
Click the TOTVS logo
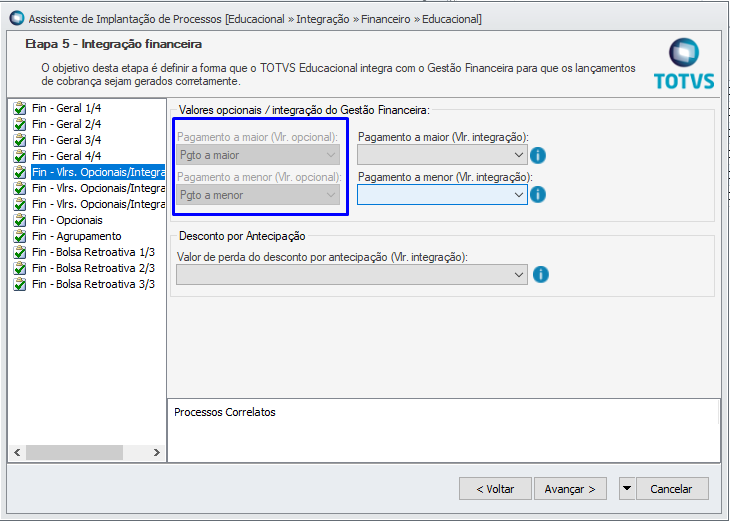[684, 64]
